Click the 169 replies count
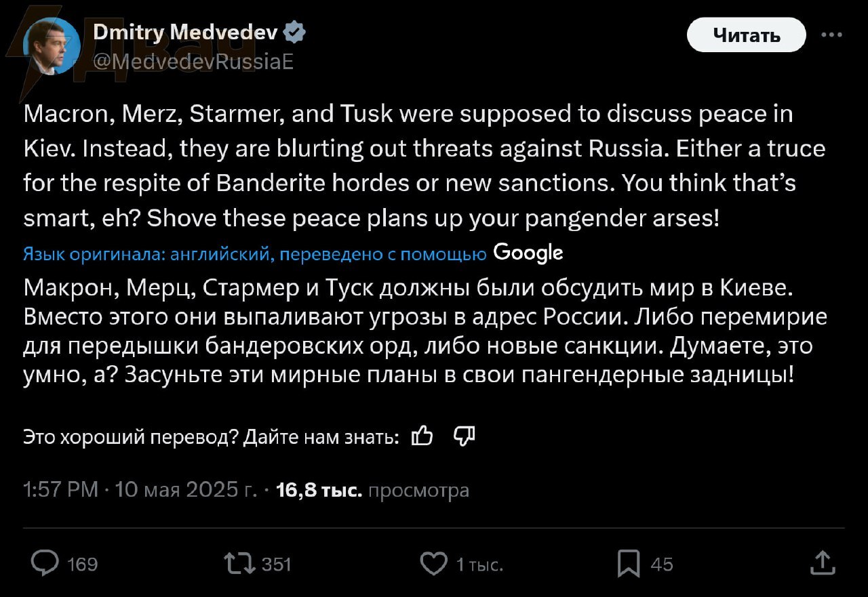The width and height of the screenshot is (868, 597). [x=83, y=564]
